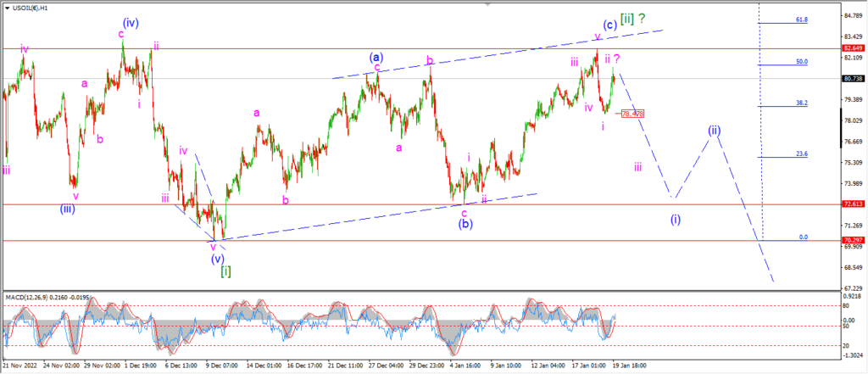The width and height of the screenshot is (868, 374).
Task: Click the 72.613 red price label
Action: pos(853,204)
